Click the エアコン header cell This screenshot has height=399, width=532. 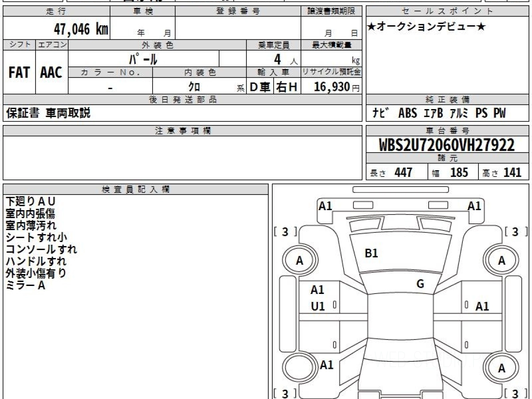(52, 45)
